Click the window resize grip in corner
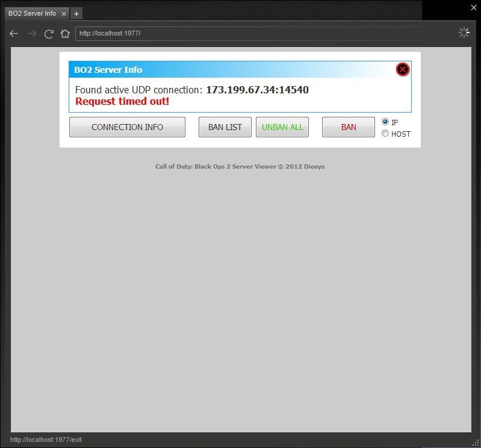The width and height of the screenshot is (481, 448). [476, 443]
